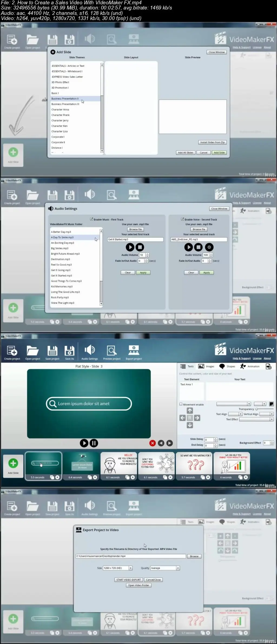The image size is (277, 644).
Task: Click the Transparency slider handle
Action: (x=256, y=409)
